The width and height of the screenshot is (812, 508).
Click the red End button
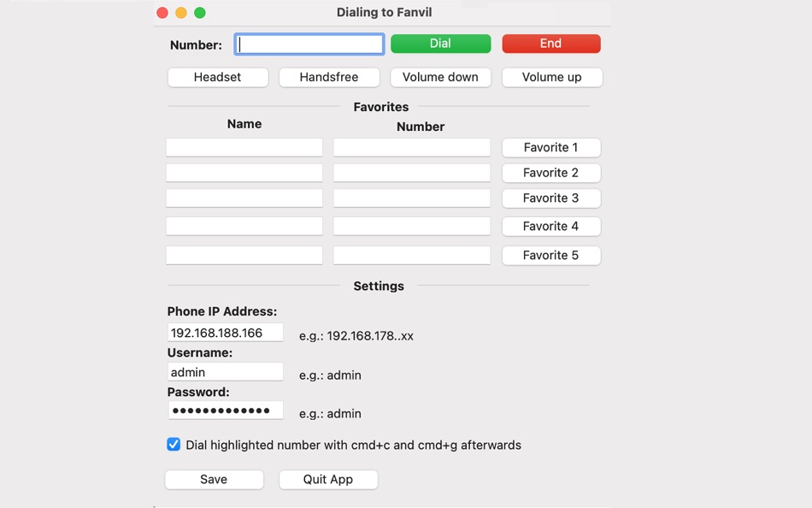pos(551,44)
